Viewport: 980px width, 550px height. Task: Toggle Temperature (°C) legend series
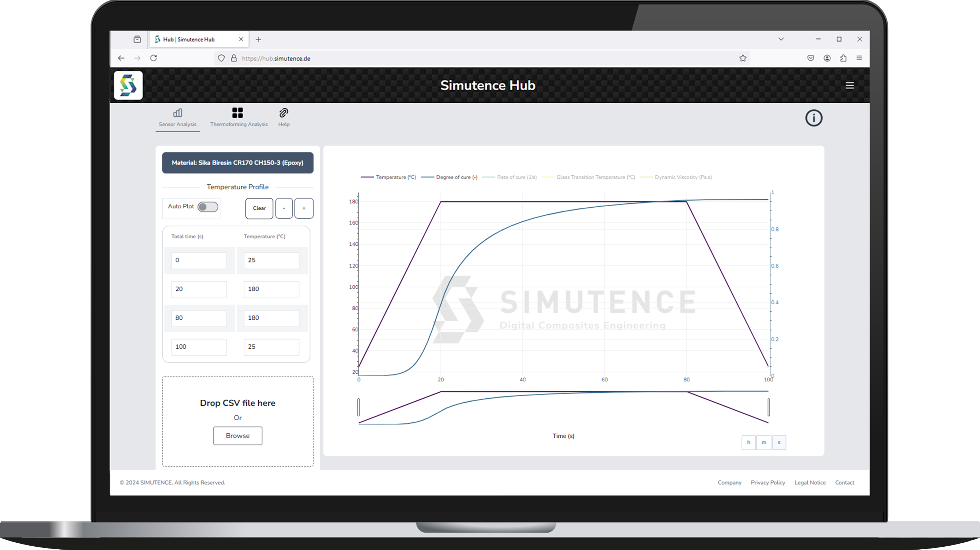tap(388, 177)
